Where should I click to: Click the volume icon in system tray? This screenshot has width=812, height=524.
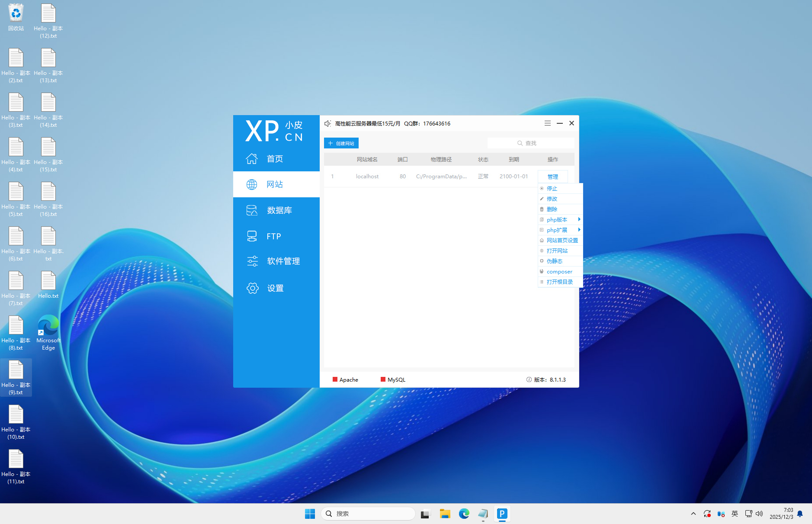pos(759,514)
